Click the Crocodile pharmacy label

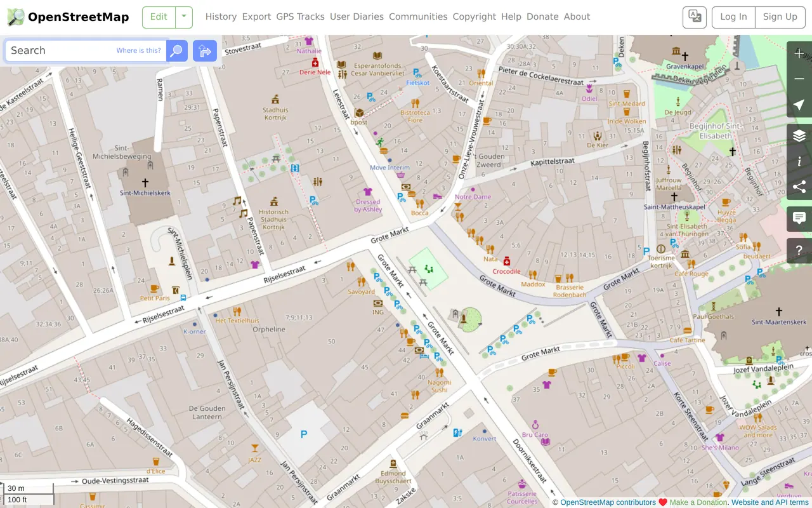click(506, 272)
